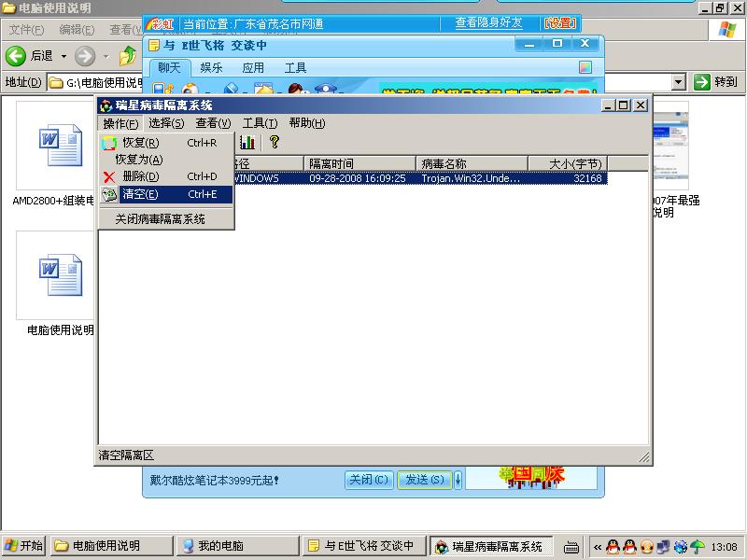The width and height of the screenshot is (747, 560).
Task: Click the yellow question mark help icon
Action: tap(274, 142)
